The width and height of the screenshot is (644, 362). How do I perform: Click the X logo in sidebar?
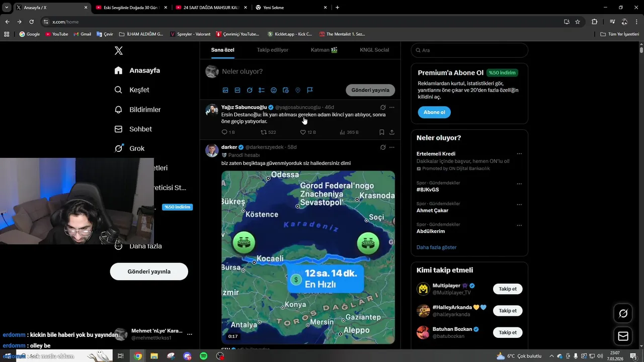pos(118,50)
